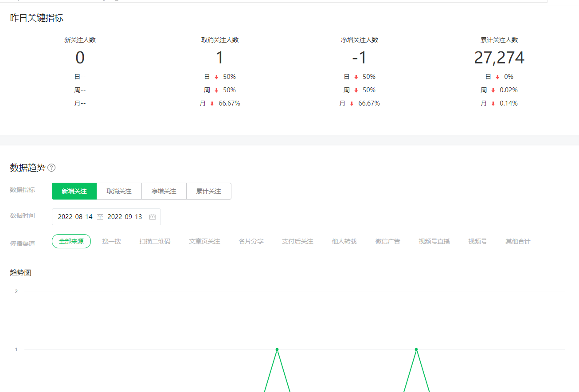Open the calendar icon in date range field
This screenshot has width=579, height=392.
point(153,217)
